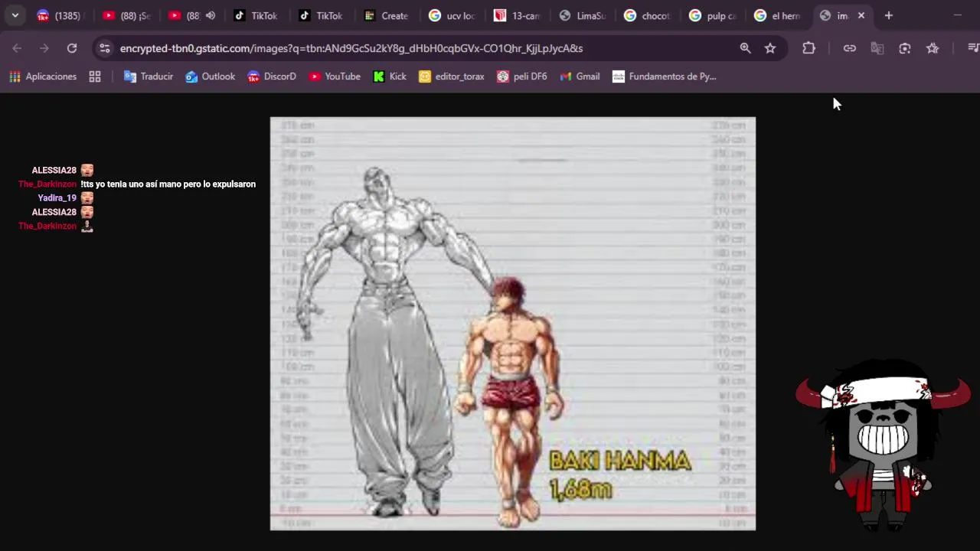Switch to the 'el herm' Google tab
The image size is (980, 551).
778,15
